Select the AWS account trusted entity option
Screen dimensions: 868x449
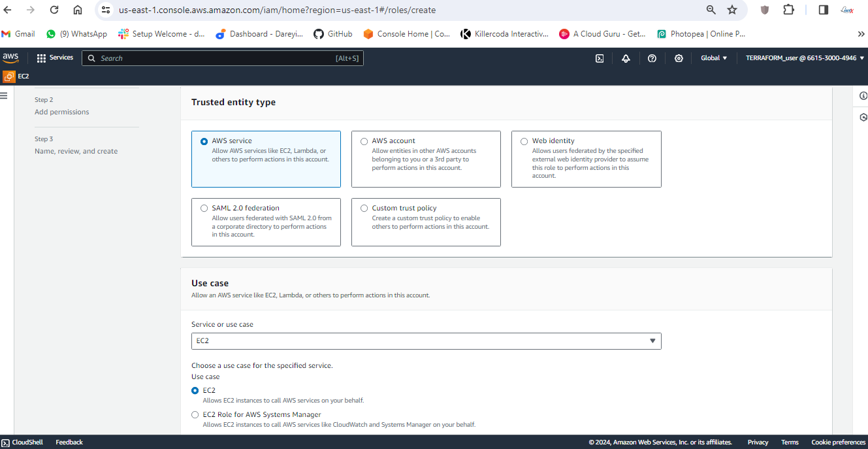coord(364,141)
